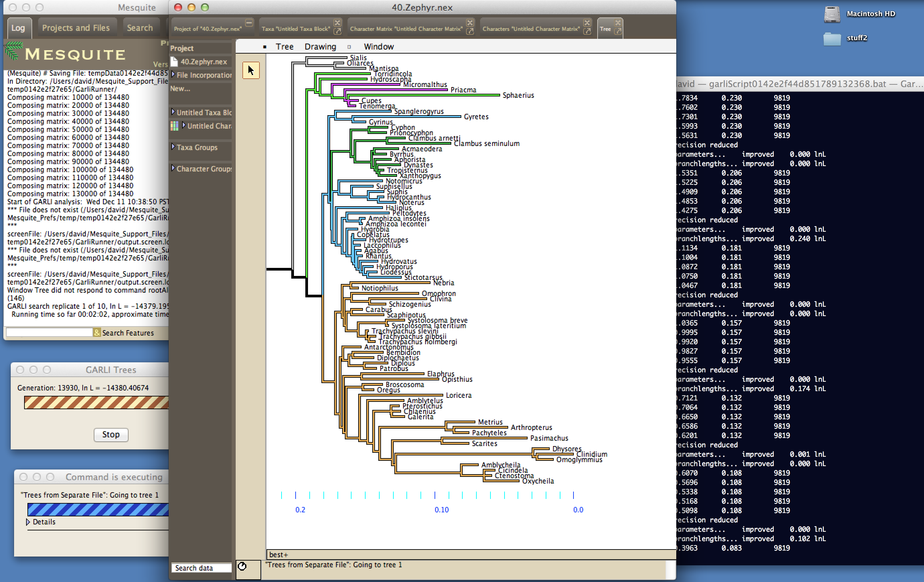Switch to the Projects and Files tab
Viewport: 924px width, 582px height.
click(x=76, y=28)
